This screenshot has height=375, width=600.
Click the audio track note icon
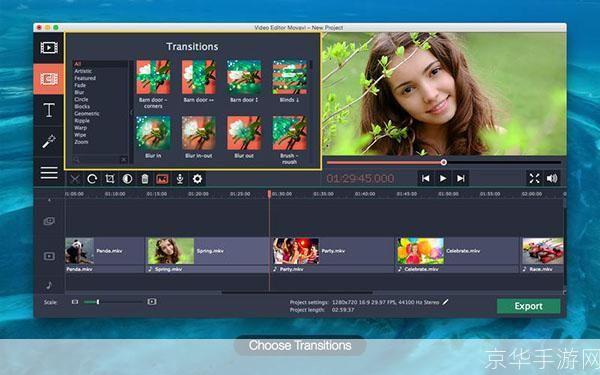[x=49, y=285]
